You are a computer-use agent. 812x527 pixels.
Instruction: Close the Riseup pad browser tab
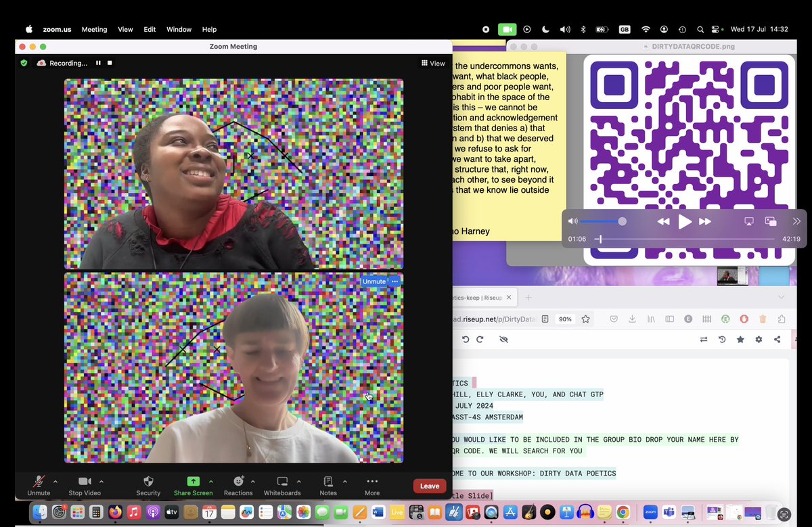[508, 297]
